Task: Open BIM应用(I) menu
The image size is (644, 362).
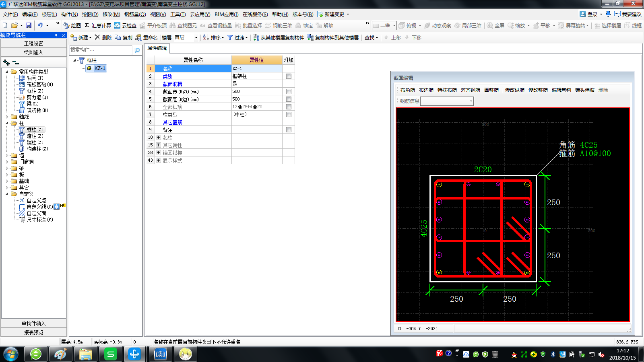Action: (226, 14)
